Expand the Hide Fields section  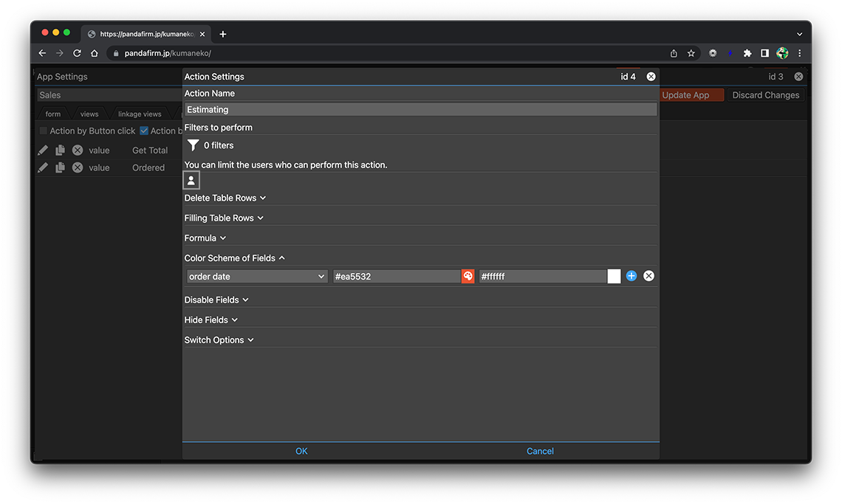(211, 320)
